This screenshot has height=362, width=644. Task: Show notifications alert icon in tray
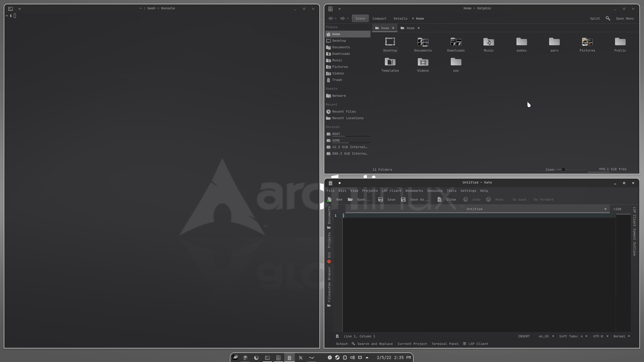coord(330,357)
